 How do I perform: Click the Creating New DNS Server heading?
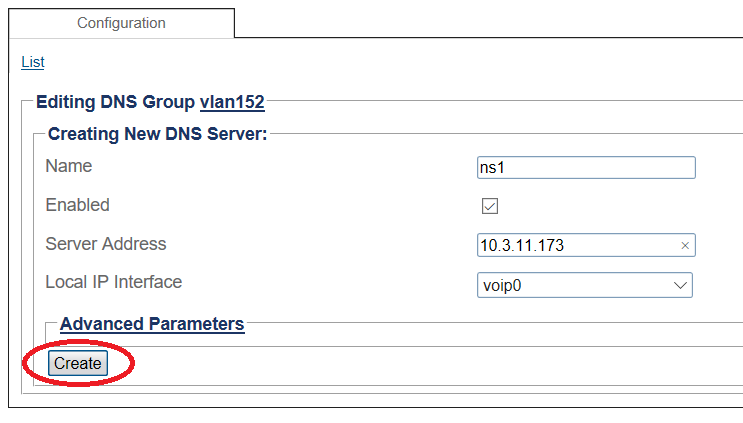pos(158,134)
